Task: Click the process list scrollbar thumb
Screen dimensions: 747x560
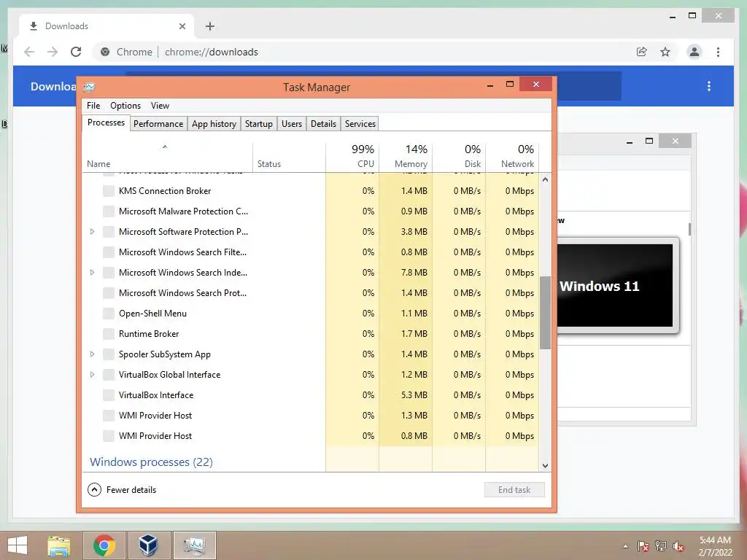Action: coord(545,312)
